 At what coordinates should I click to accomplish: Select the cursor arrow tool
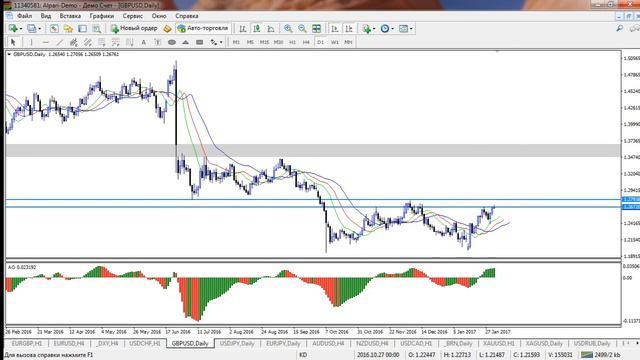[13, 42]
